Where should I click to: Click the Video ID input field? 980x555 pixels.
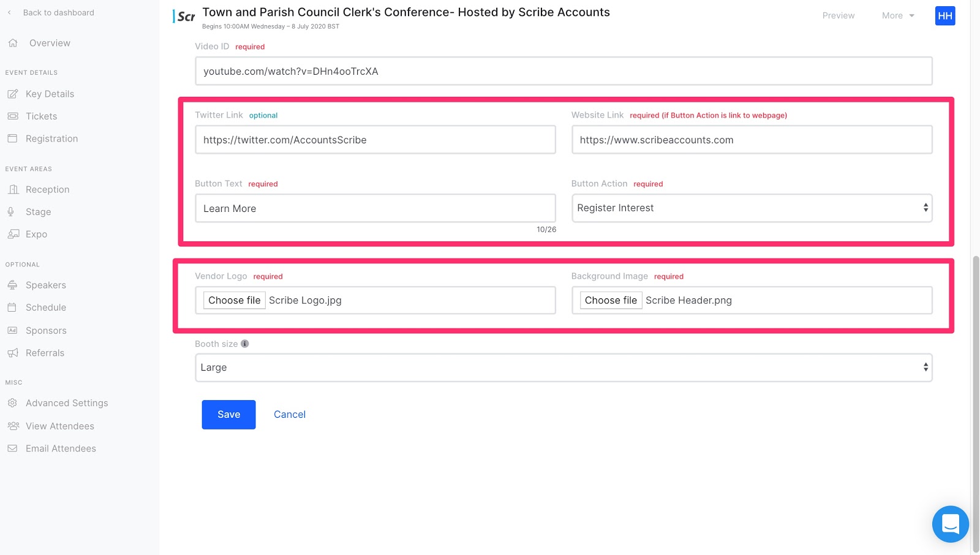click(563, 71)
